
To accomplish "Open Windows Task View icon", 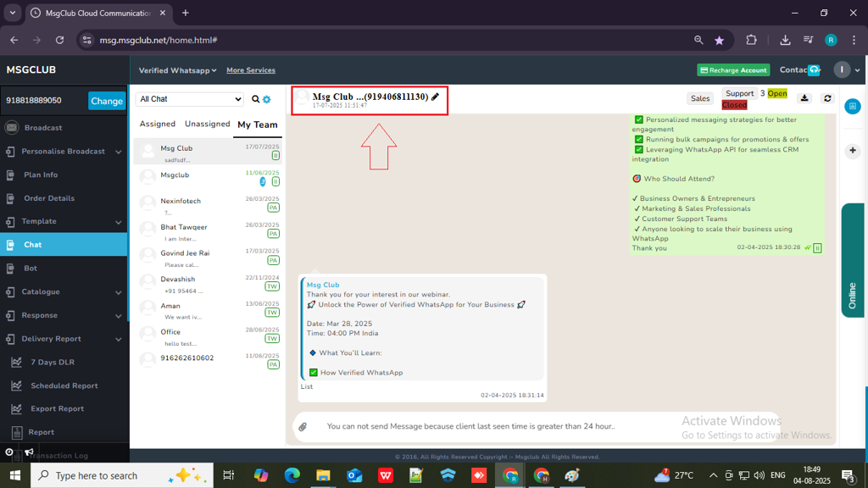I will (229, 475).
